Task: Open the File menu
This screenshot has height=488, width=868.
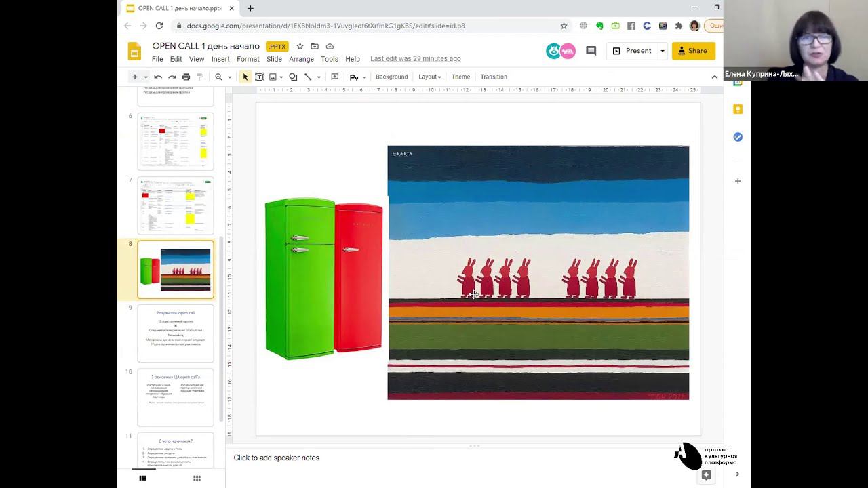Action: [x=157, y=59]
